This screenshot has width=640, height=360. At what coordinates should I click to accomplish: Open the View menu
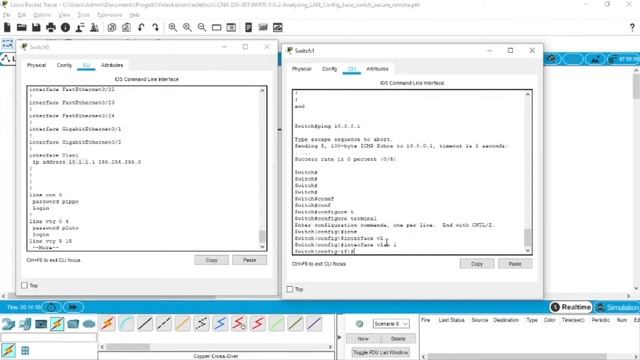pyautogui.click(x=64, y=15)
